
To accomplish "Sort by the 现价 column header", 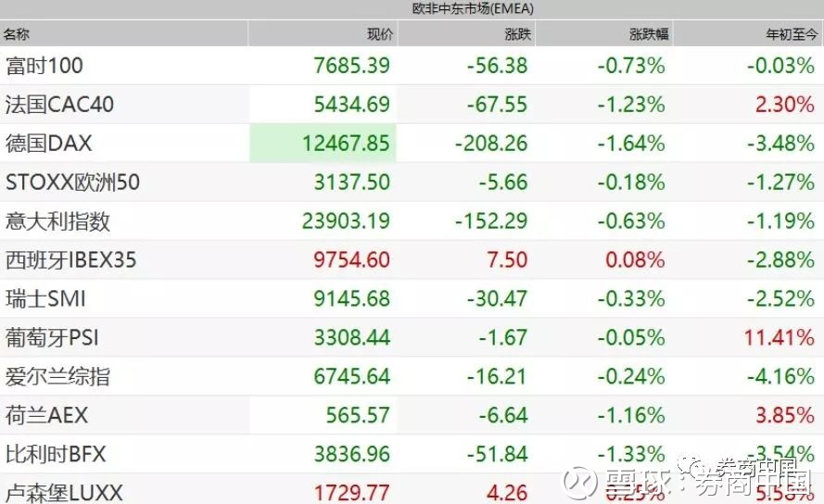I will tap(380, 34).
